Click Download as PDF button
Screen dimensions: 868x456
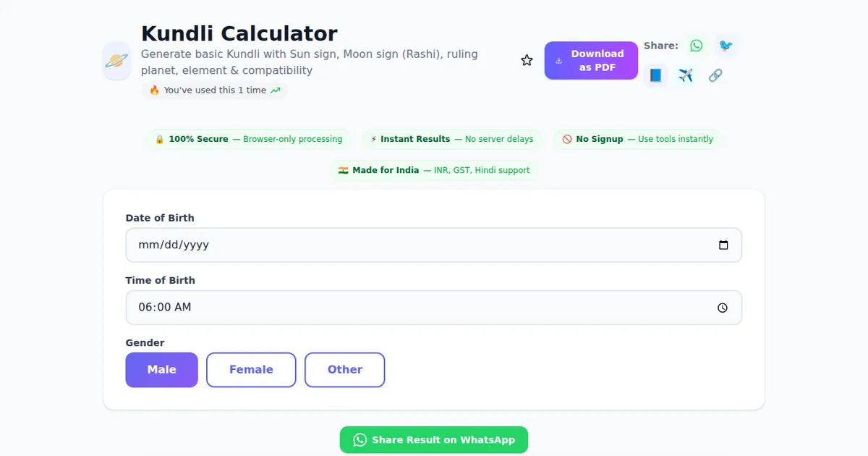click(x=591, y=60)
